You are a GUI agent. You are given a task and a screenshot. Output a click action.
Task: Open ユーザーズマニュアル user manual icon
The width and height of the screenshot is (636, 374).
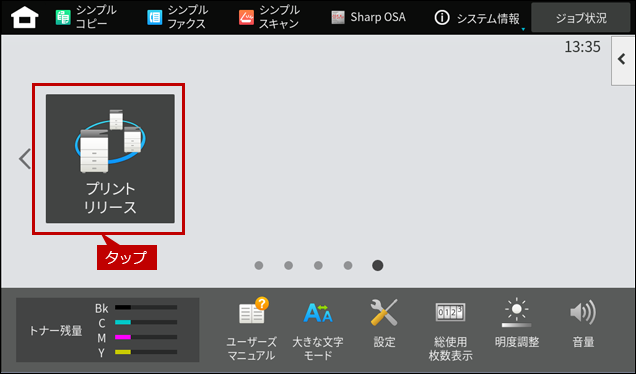pos(252,329)
